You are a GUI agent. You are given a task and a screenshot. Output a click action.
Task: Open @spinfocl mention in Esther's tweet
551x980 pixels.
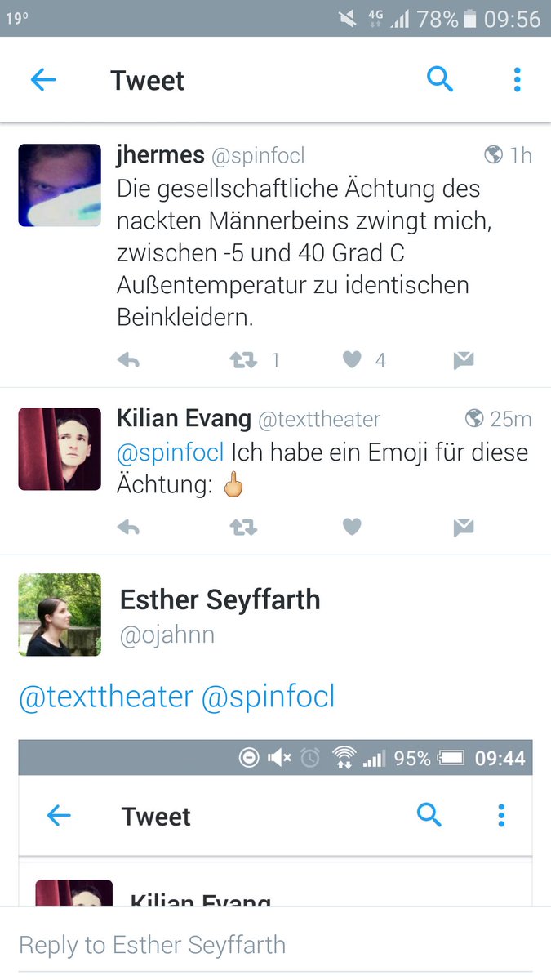point(269,697)
